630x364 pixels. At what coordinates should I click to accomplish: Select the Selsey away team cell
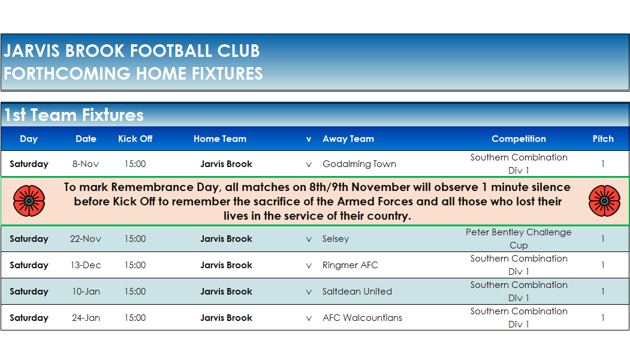(336, 239)
